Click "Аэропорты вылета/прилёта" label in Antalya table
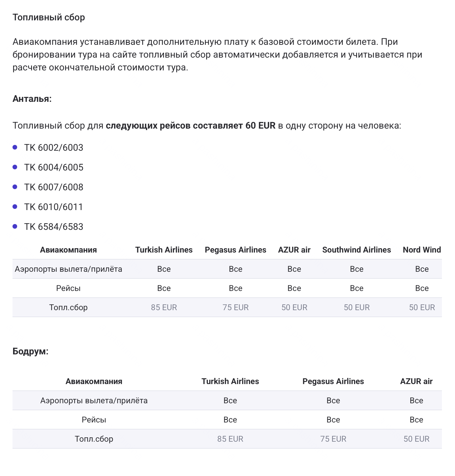455x476 pixels. [68, 269]
